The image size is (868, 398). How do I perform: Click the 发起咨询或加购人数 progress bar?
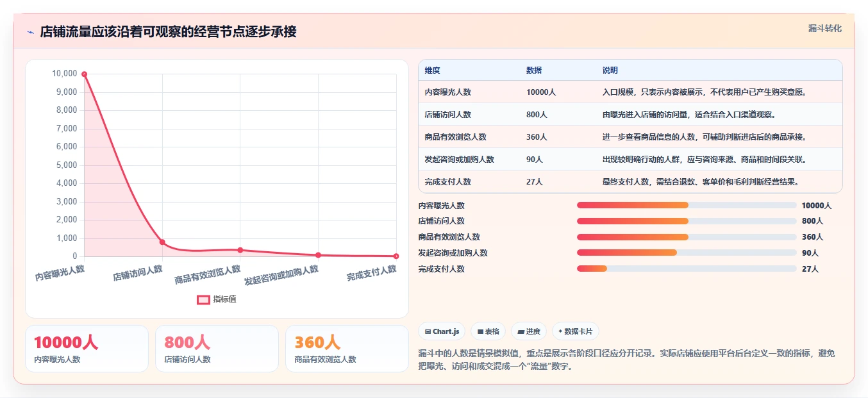(x=687, y=253)
